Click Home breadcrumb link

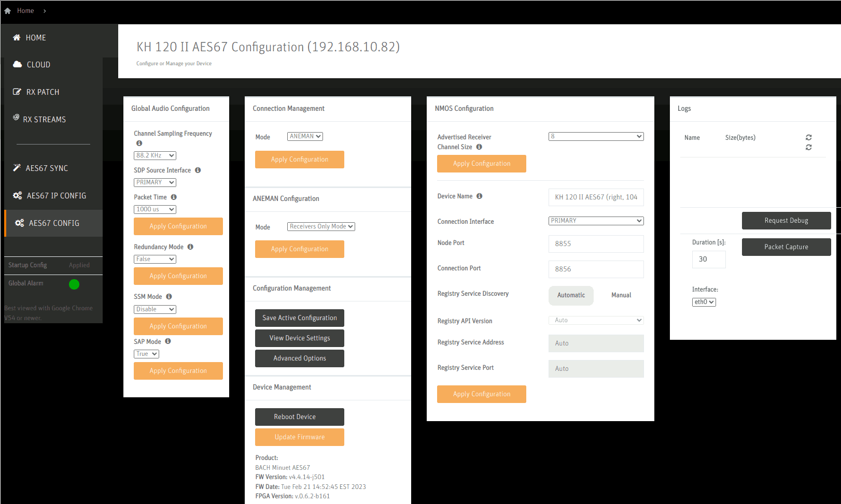pos(25,11)
